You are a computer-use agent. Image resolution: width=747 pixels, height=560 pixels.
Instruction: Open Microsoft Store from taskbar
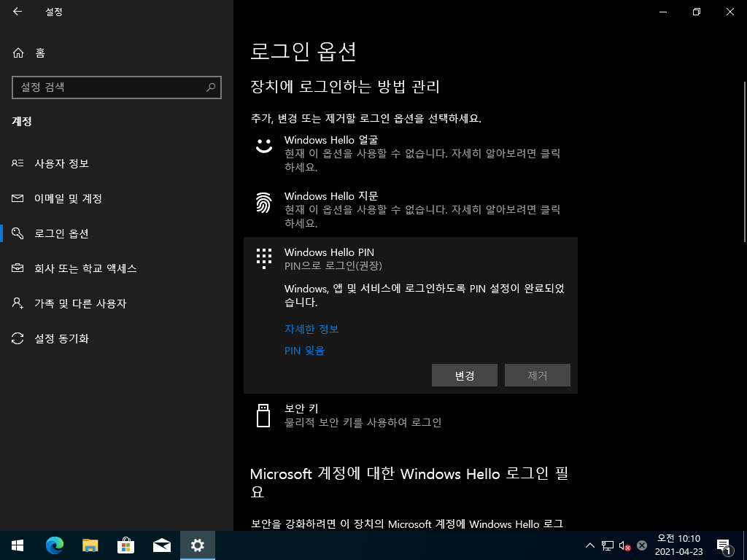125,545
